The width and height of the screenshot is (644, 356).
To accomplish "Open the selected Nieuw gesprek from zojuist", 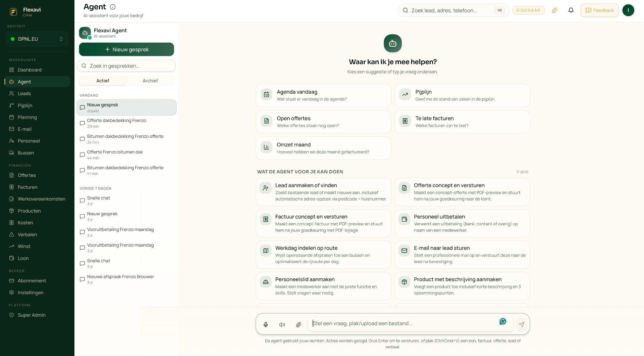I will coord(126,107).
